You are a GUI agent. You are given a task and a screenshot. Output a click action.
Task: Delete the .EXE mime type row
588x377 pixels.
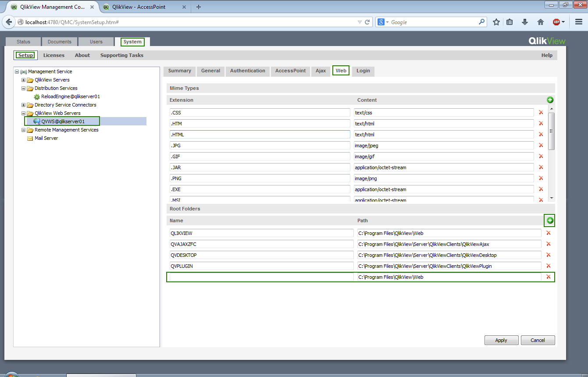pyautogui.click(x=541, y=189)
